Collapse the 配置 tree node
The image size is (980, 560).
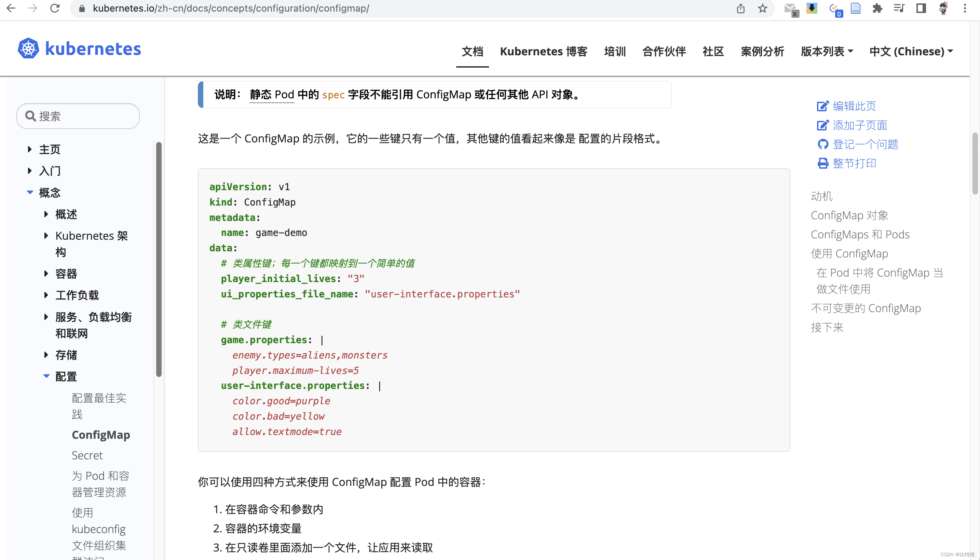[46, 376]
